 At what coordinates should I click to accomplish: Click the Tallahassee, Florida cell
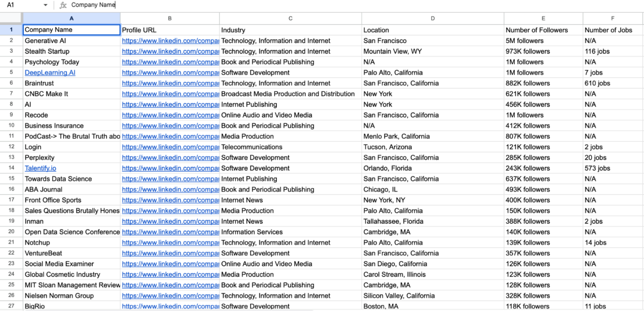(433, 221)
